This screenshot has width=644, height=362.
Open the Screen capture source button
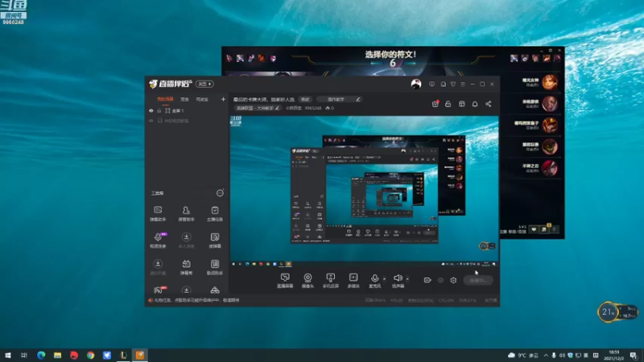285,280
